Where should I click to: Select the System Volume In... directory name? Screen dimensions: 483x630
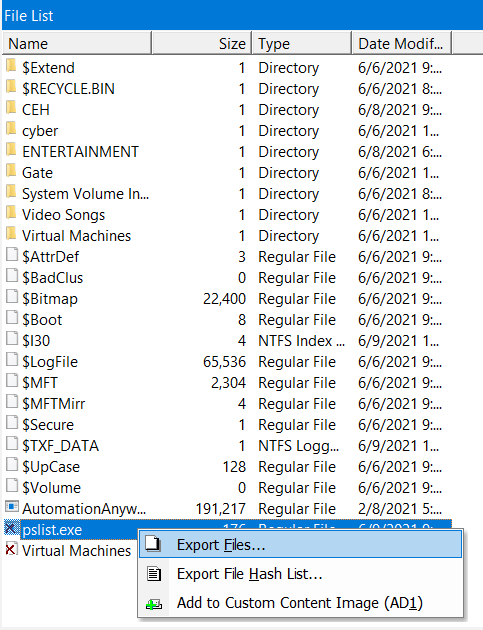(x=86, y=194)
